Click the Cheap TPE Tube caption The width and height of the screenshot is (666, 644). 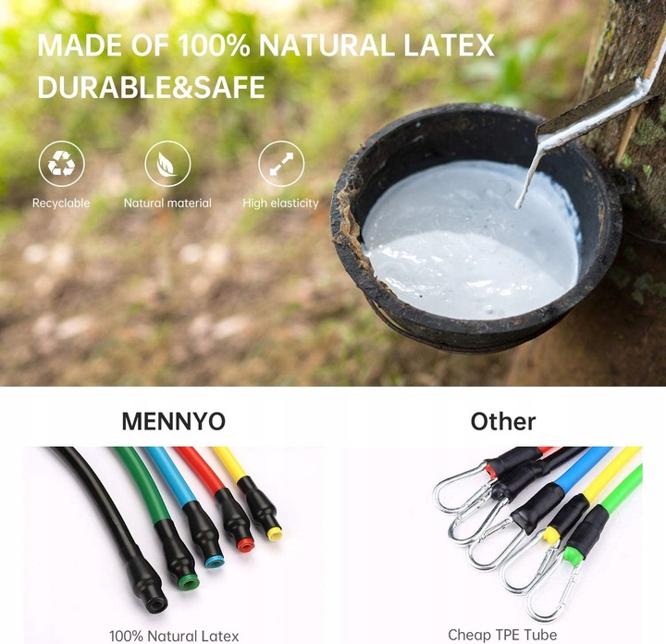point(502,635)
